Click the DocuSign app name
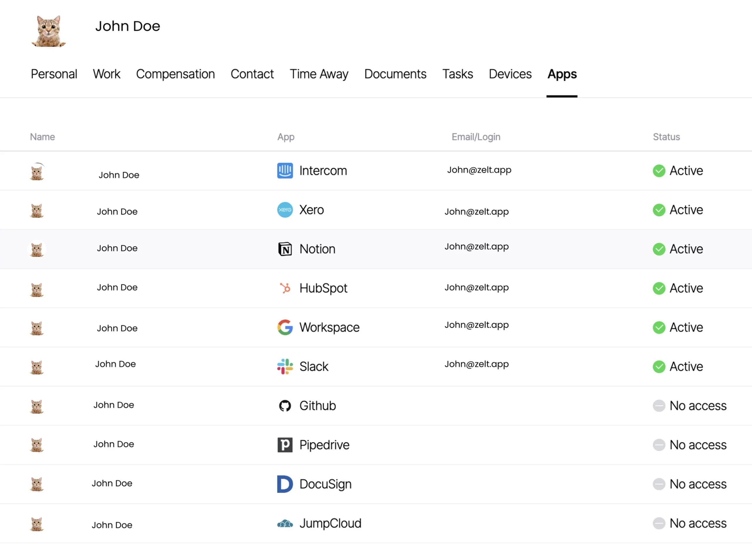Image resolution: width=752 pixels, height=560 pixels. click(325, 485)
